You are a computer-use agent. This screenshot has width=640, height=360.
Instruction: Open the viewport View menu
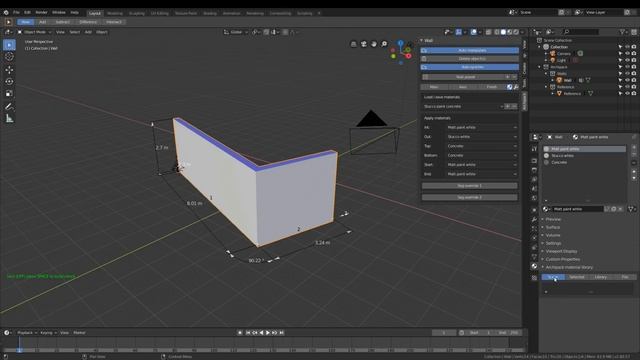coord(60,32)
